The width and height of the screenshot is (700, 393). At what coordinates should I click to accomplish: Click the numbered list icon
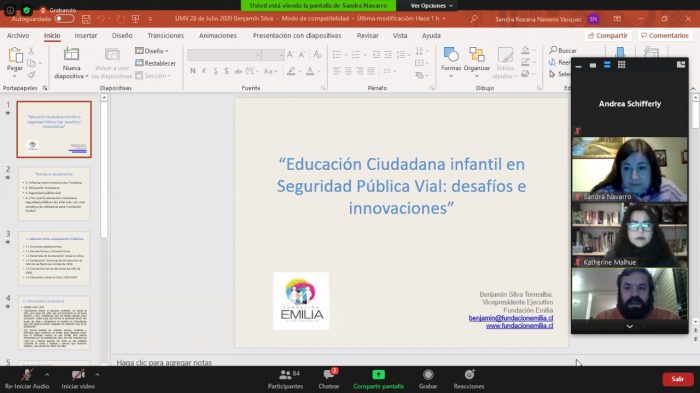coord(355,54)
